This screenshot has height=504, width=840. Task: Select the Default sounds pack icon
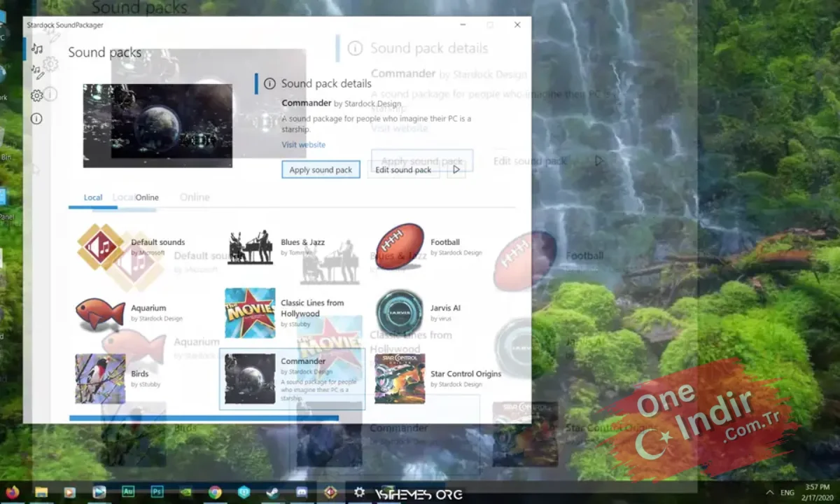pos(101,247)
